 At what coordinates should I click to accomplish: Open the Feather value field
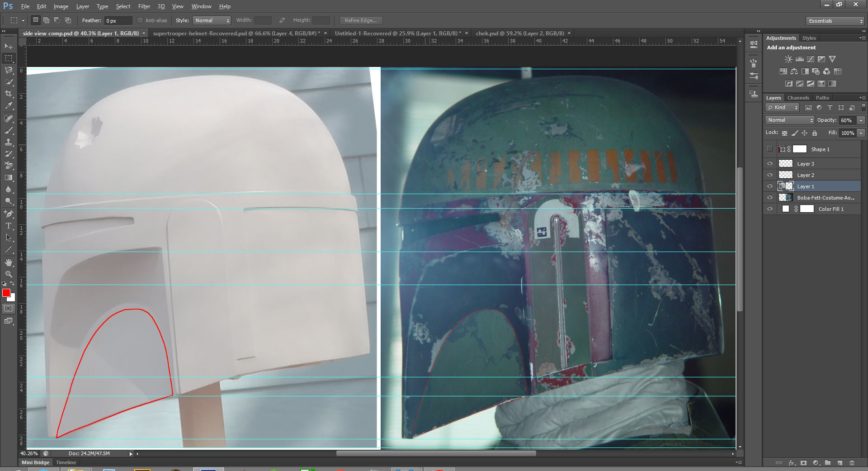click(x=118, y=20)
